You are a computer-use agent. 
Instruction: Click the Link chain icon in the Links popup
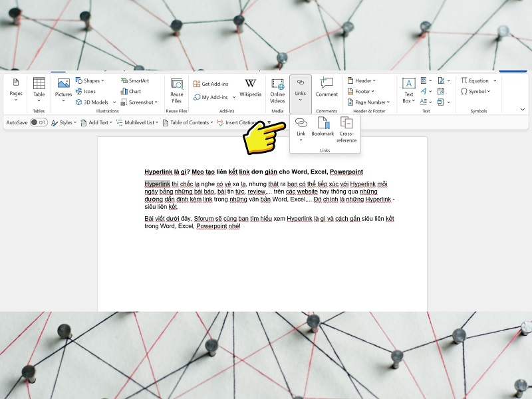(301, 122)
